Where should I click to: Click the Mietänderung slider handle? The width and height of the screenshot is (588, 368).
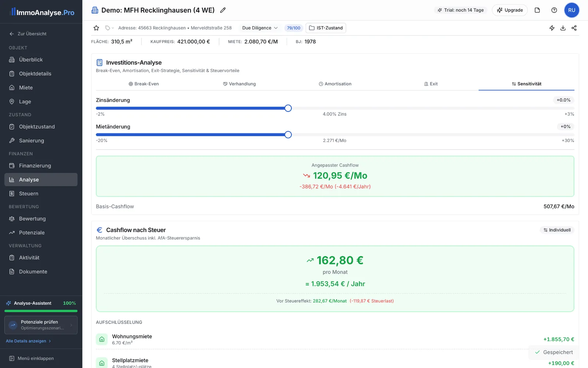[x=288, y=135]
